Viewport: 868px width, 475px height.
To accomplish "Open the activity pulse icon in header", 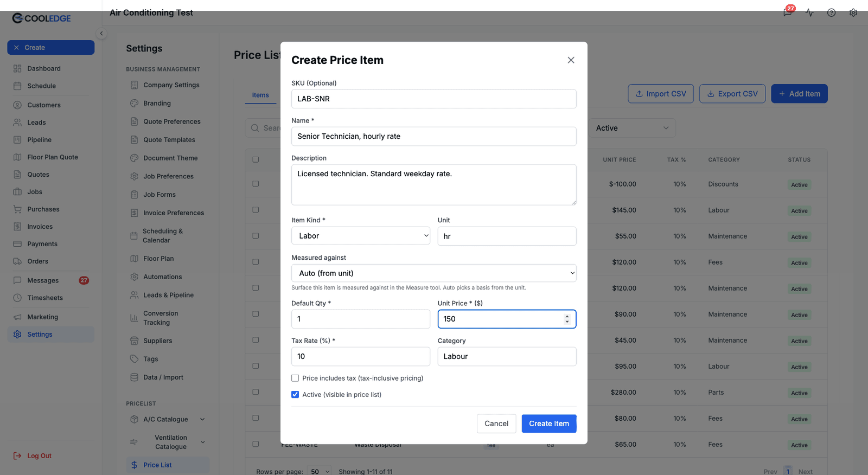I will pos(809,12).
